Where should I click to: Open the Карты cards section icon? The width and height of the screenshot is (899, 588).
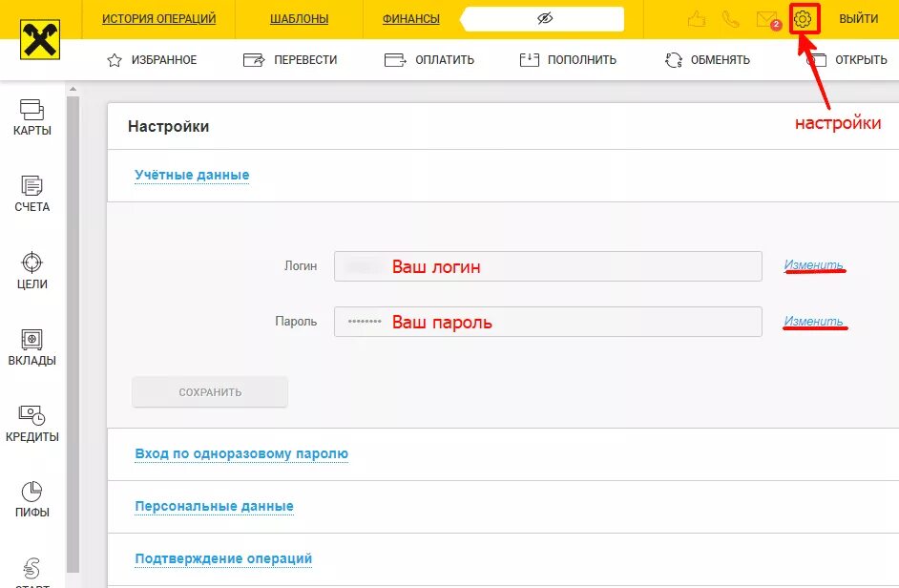tap(32, 110)
